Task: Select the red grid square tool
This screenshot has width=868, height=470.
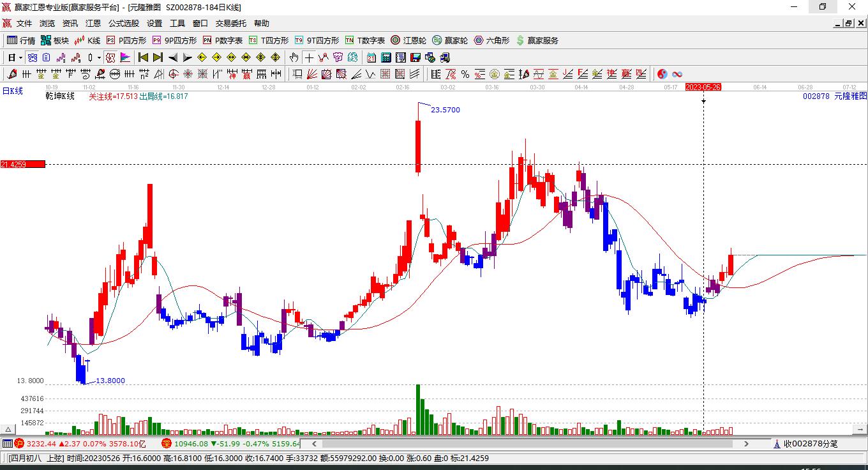Action: click(385, 74)
